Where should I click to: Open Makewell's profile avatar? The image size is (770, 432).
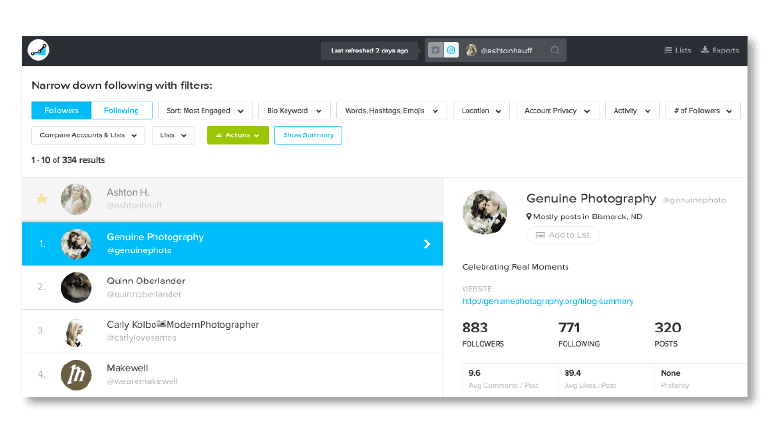76,374
